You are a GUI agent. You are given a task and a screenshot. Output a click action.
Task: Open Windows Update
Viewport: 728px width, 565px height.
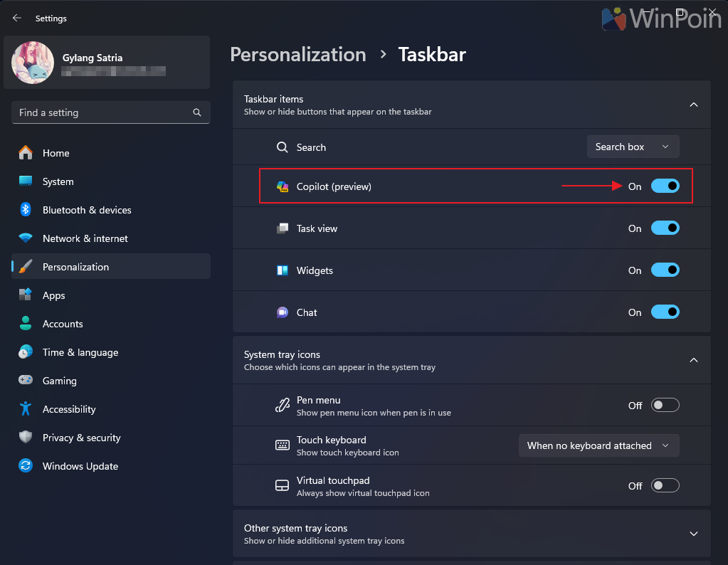[111, 466]
